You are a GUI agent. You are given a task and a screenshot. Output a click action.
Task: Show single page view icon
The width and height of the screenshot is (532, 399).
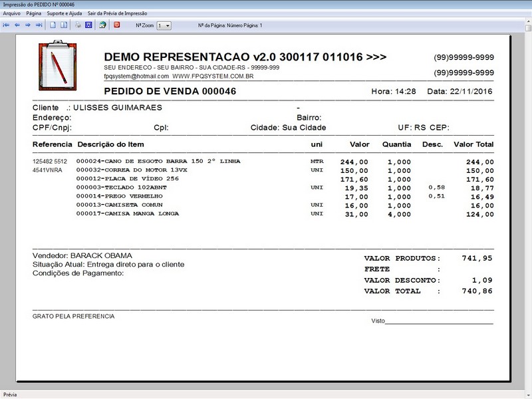(53, 25)
